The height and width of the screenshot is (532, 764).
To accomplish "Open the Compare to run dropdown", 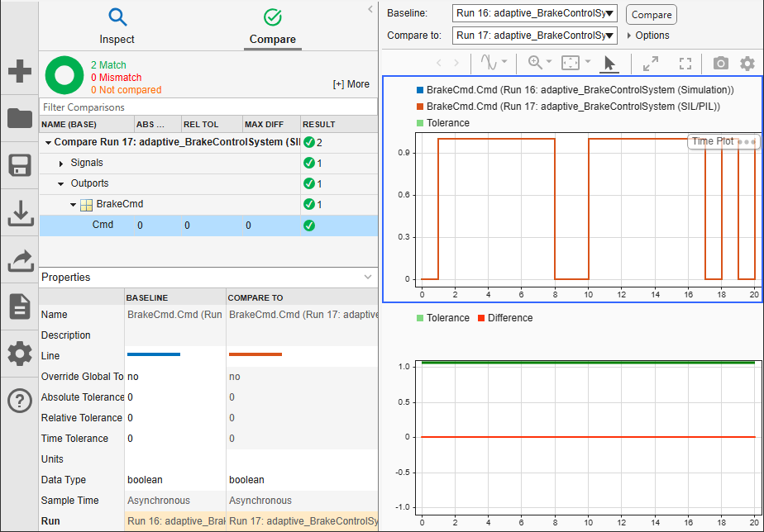I will pos(534,36).
